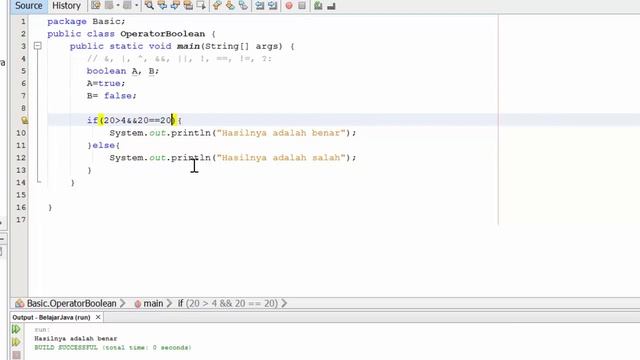Viewport: 640px width, 360px height.
Task: Click 'boolean A, B;' declaration
Action: point(122,71)
